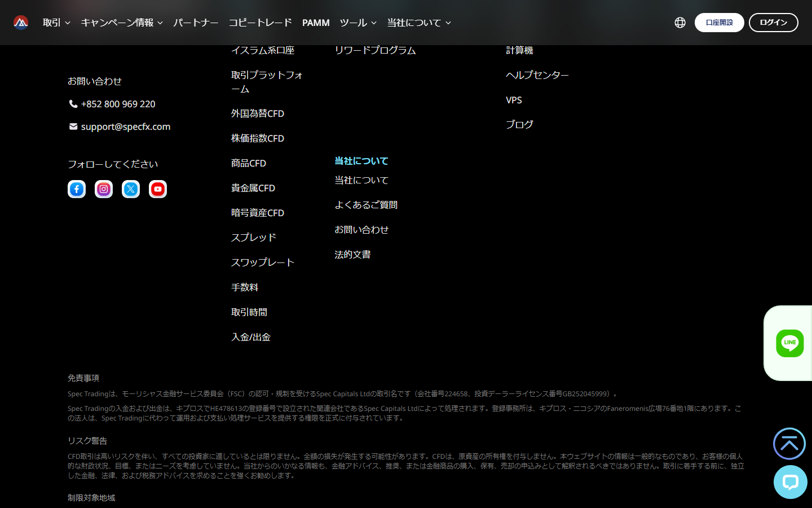Expand the 当社について navbar dropdown

point(419,23)
